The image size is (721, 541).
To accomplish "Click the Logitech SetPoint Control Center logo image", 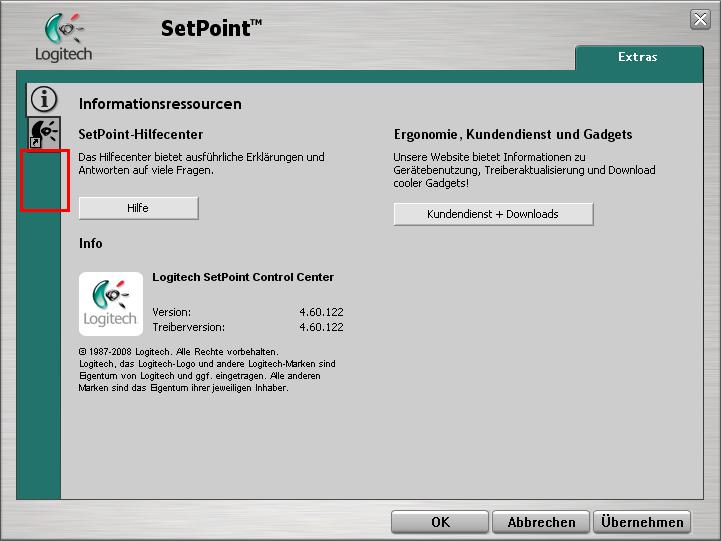I will click(111, 303).
